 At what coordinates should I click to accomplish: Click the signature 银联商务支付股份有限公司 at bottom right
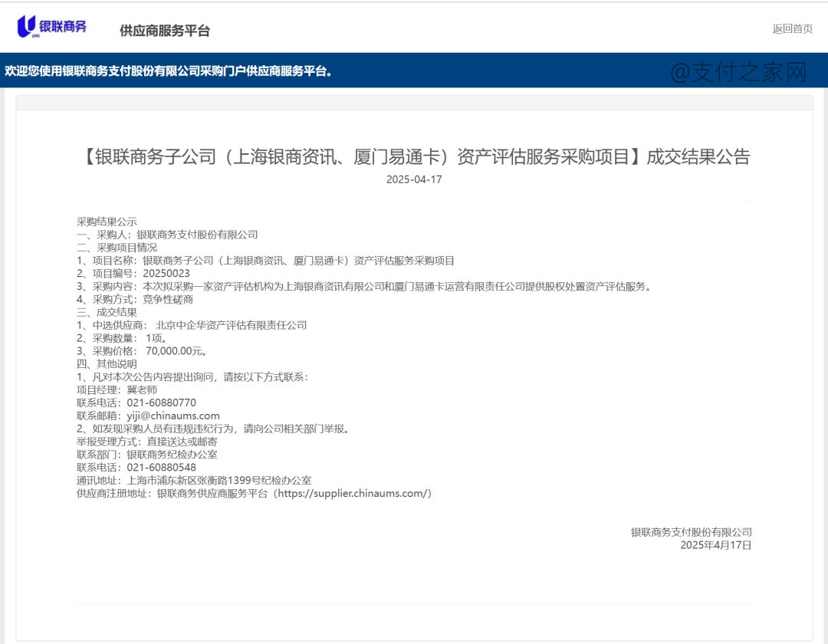point(692,532)
